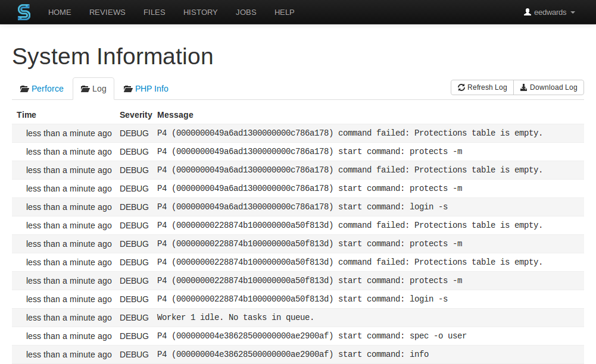Open the eedwards user dropdown caret
This screenshot has width=596, height=364.
tap(573, 12)
